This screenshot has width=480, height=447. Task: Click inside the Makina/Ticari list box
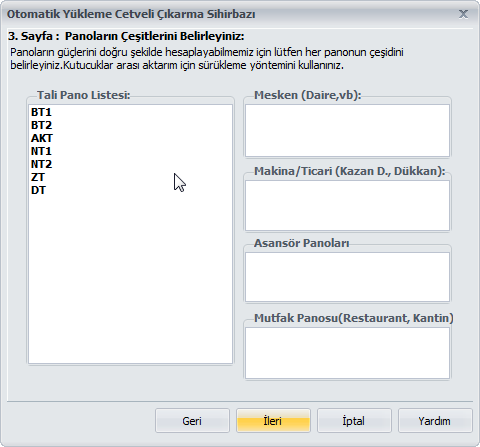pyautogui.click(x=347, y=205)
